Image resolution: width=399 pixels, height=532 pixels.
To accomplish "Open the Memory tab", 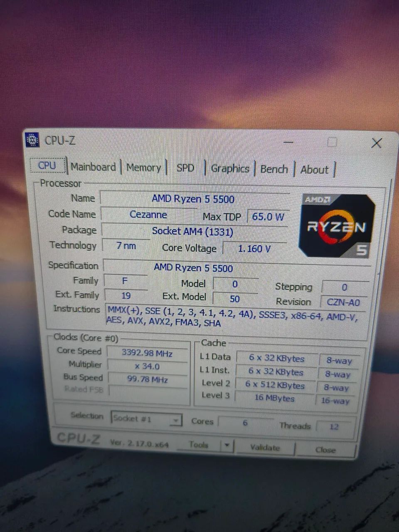I will [x=143, y=168].
